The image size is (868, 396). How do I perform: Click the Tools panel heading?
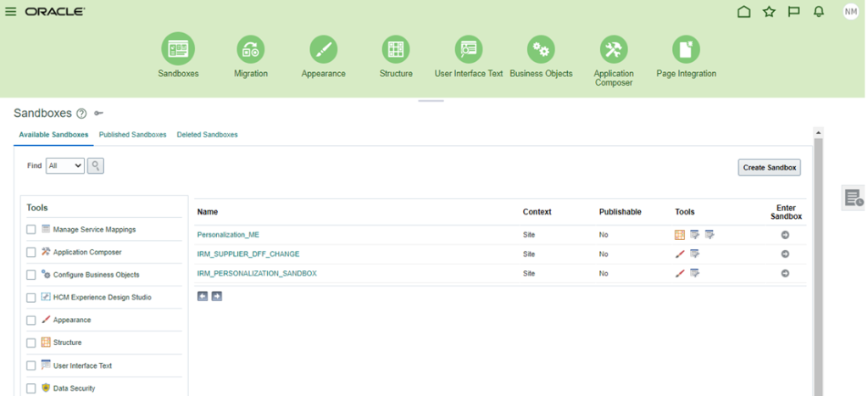pyautogui.click(x=37, y=208)
